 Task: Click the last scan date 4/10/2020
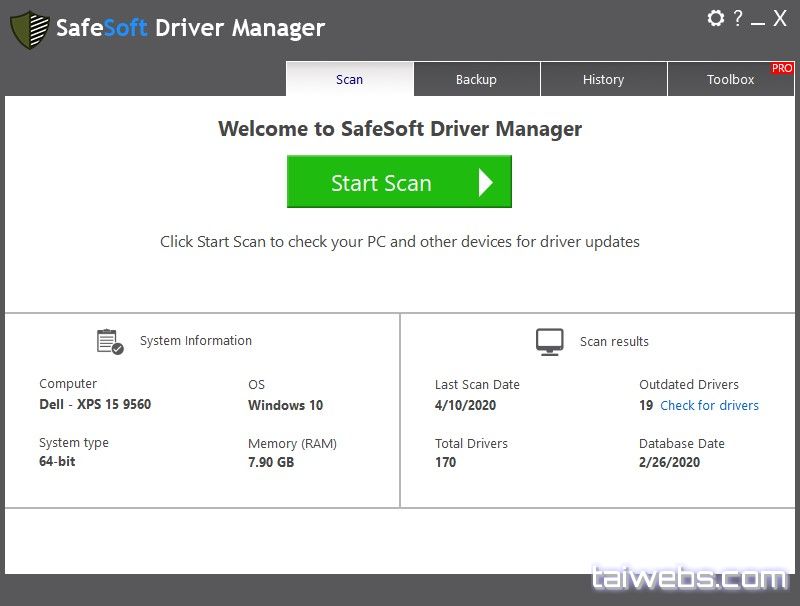pos(465,405)
